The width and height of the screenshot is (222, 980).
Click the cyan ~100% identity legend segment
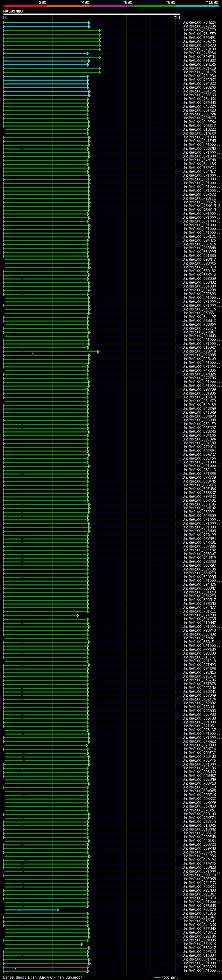point(197,6)
